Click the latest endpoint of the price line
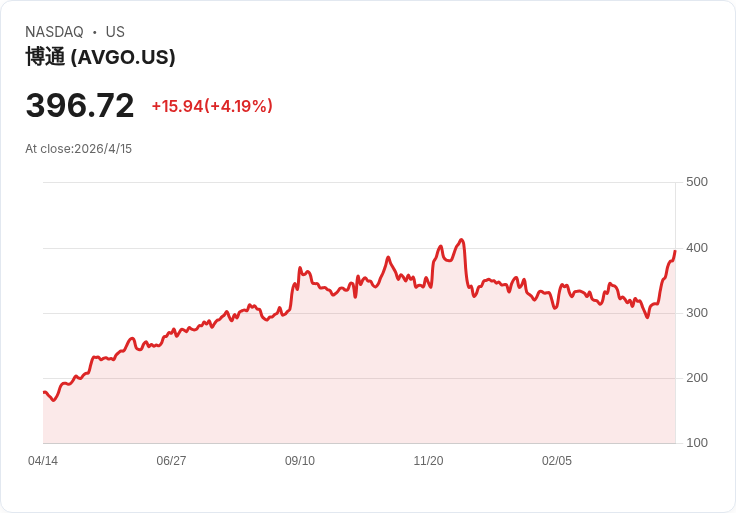Viewport: 736px width, 513px height. point(675,251)
